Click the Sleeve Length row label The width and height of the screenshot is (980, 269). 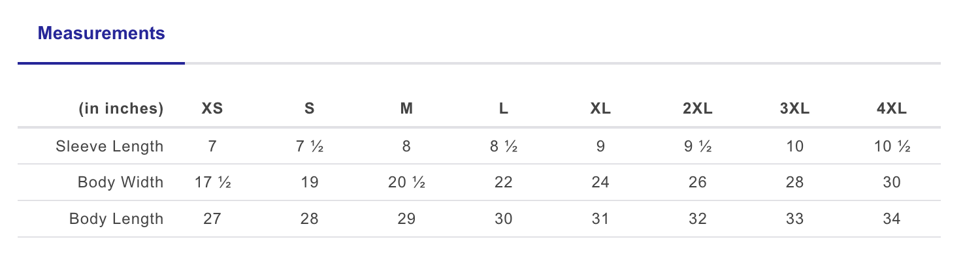(x=110, y=146)
